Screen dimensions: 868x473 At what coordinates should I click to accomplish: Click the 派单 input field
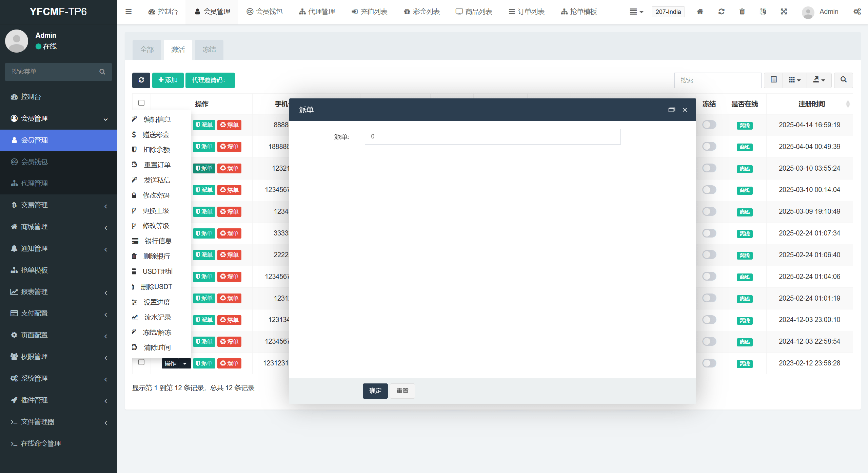[x=492, y=136]
